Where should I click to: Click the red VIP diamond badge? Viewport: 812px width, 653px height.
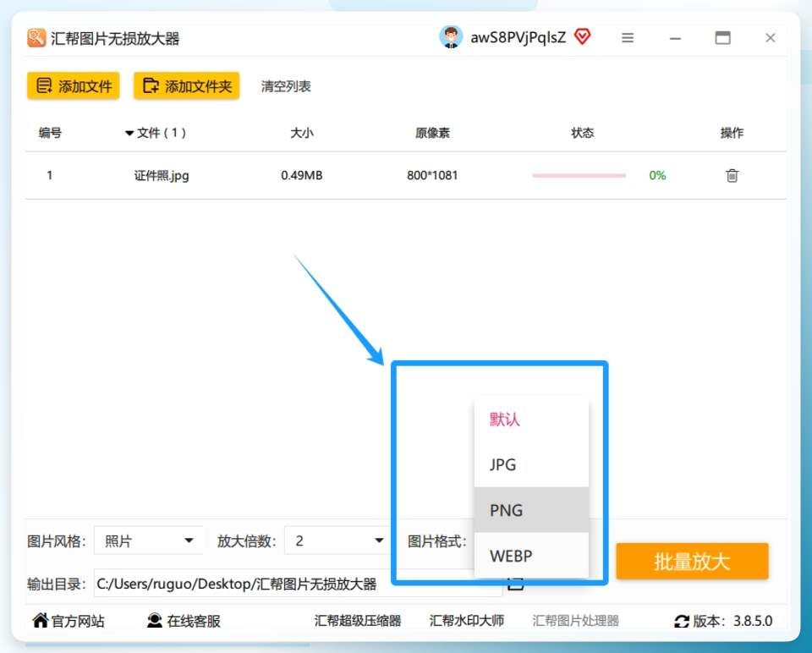(583, 36)
